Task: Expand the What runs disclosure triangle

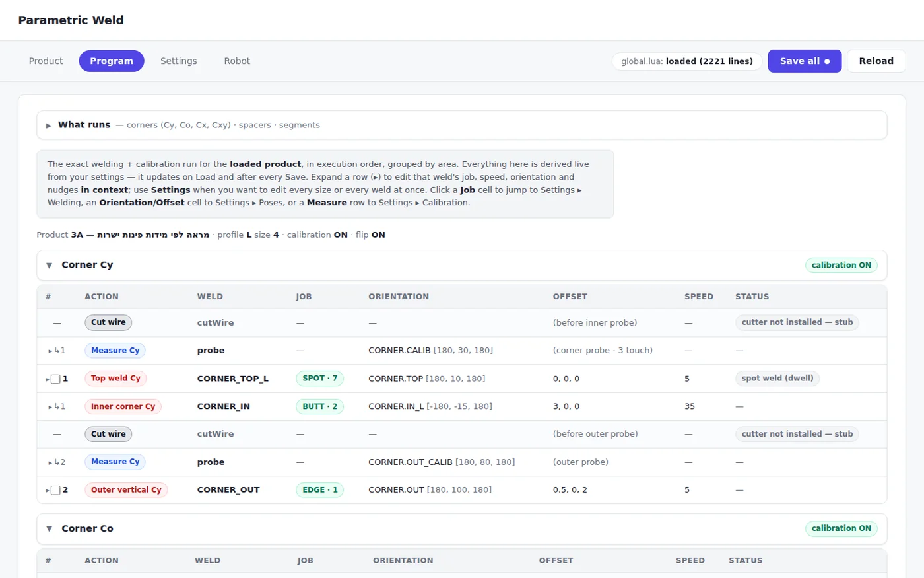Action: pos(49,126)
